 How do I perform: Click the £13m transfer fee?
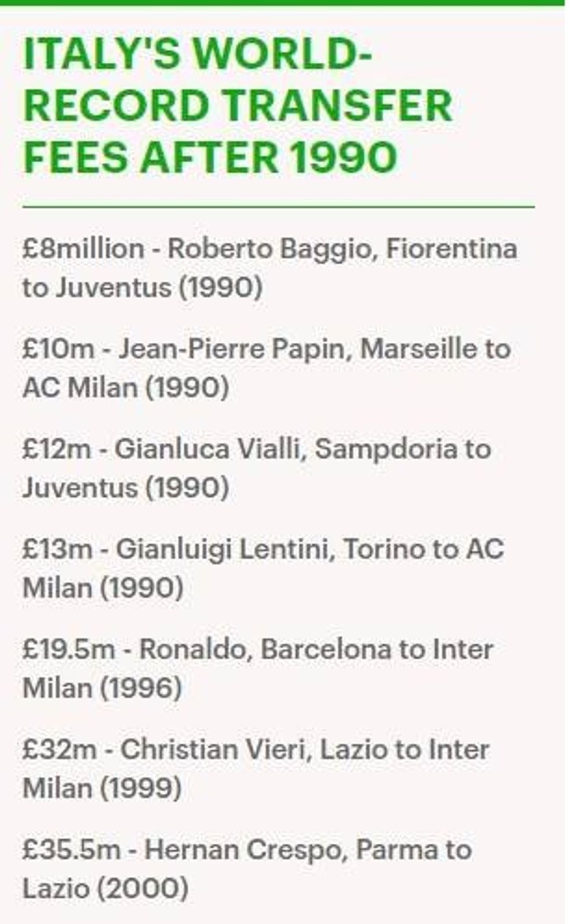pos(57,549)
